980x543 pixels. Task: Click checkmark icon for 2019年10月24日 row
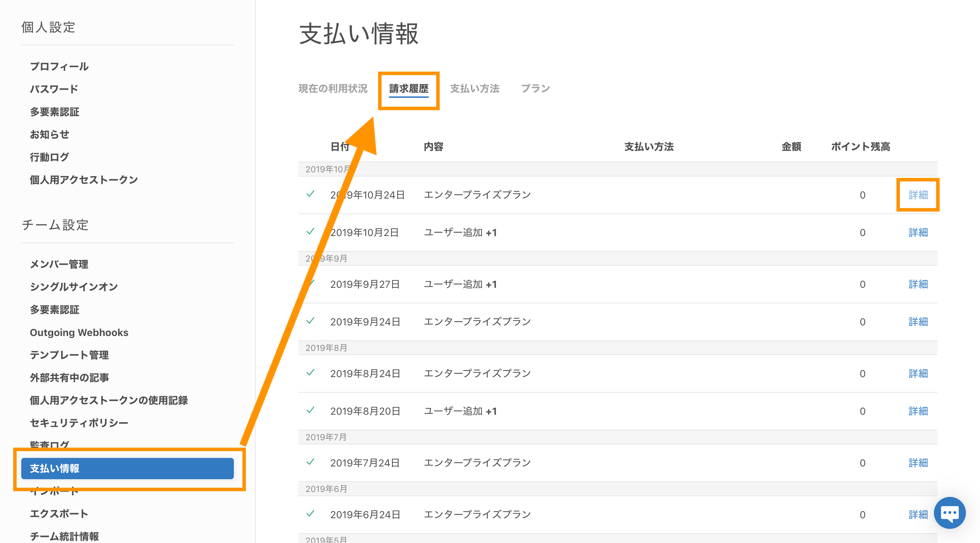click(310, 194)
